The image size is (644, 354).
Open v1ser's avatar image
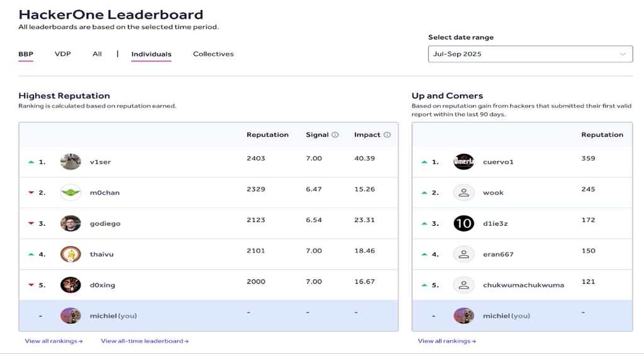coord(70,162)
